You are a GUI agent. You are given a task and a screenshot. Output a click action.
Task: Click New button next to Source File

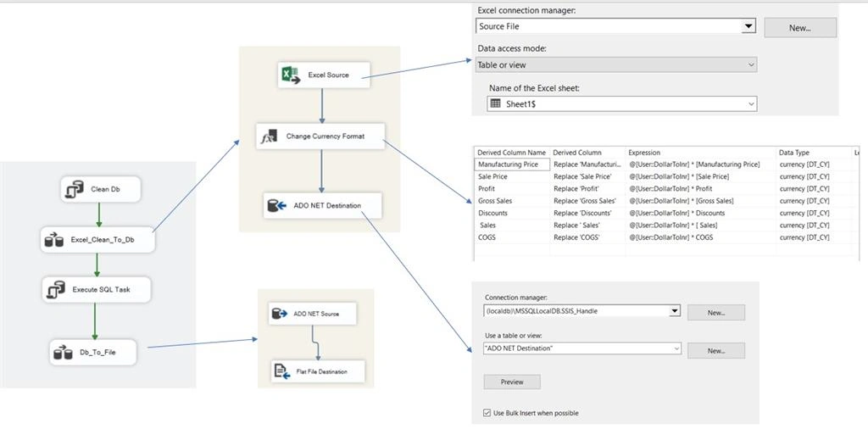coord(800,28)
